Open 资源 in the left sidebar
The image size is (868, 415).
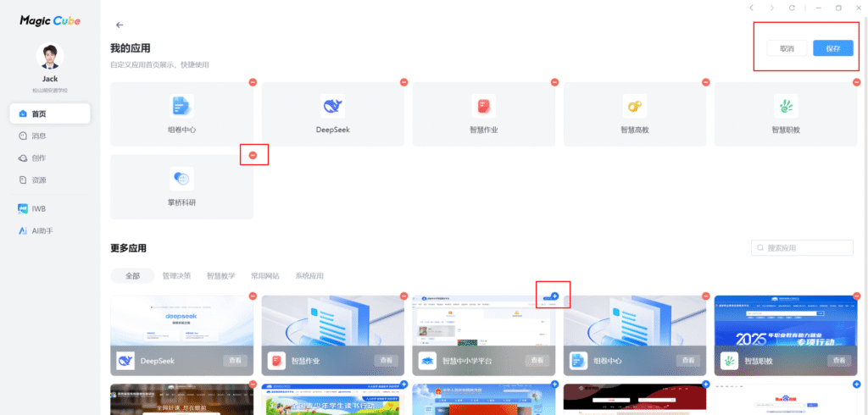pos(38,180)
